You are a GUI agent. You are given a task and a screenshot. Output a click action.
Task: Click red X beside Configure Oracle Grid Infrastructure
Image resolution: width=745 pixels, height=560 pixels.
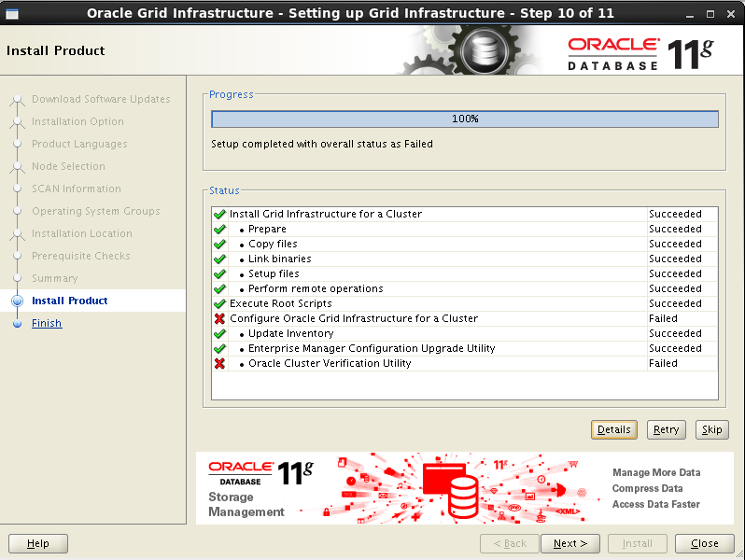pos(219,318)
